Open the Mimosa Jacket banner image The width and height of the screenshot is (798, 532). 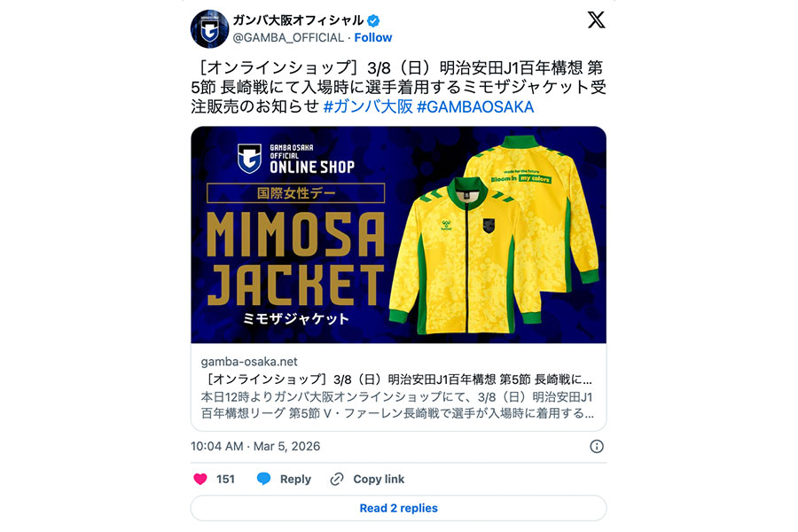(x=398, y=235)
